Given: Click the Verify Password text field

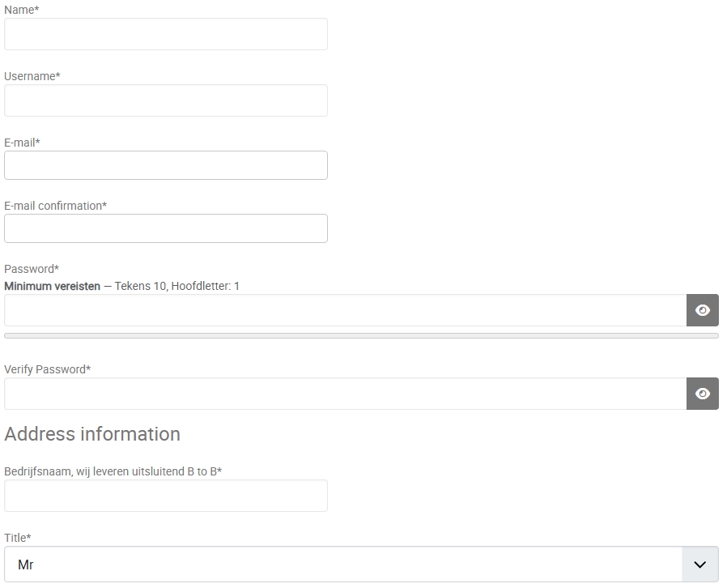Looking at the screenshot, I should [346, 394].
